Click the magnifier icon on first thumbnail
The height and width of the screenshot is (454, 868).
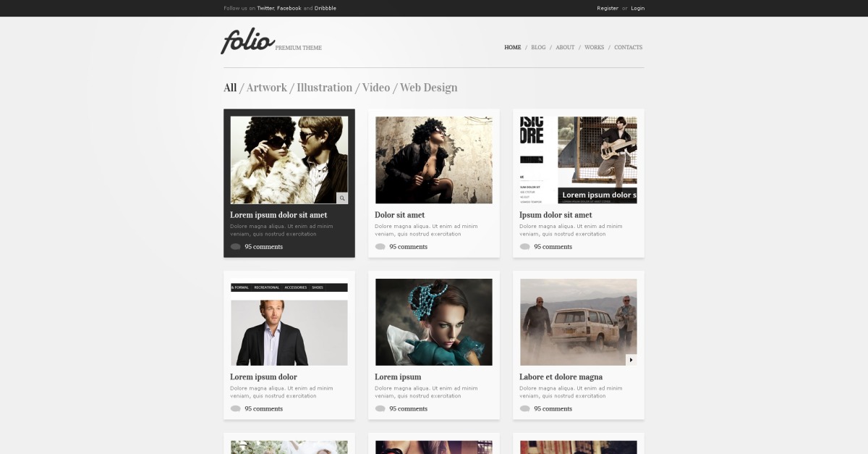click(342, 198)
